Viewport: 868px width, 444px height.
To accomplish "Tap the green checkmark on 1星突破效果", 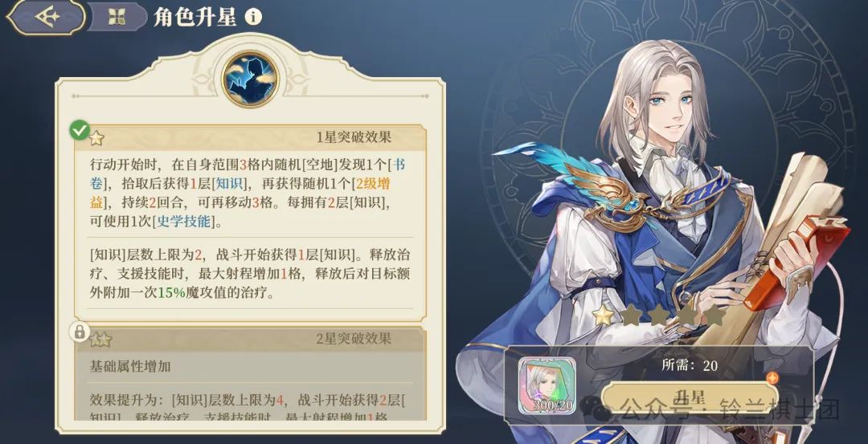I will pos(80,131).
